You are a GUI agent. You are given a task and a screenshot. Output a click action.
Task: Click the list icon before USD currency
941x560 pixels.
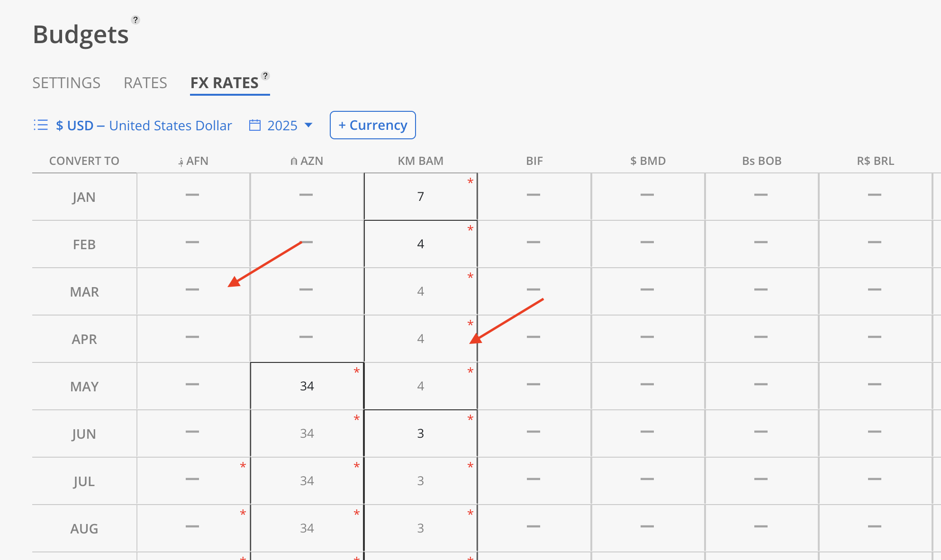(x=41, y=125)
